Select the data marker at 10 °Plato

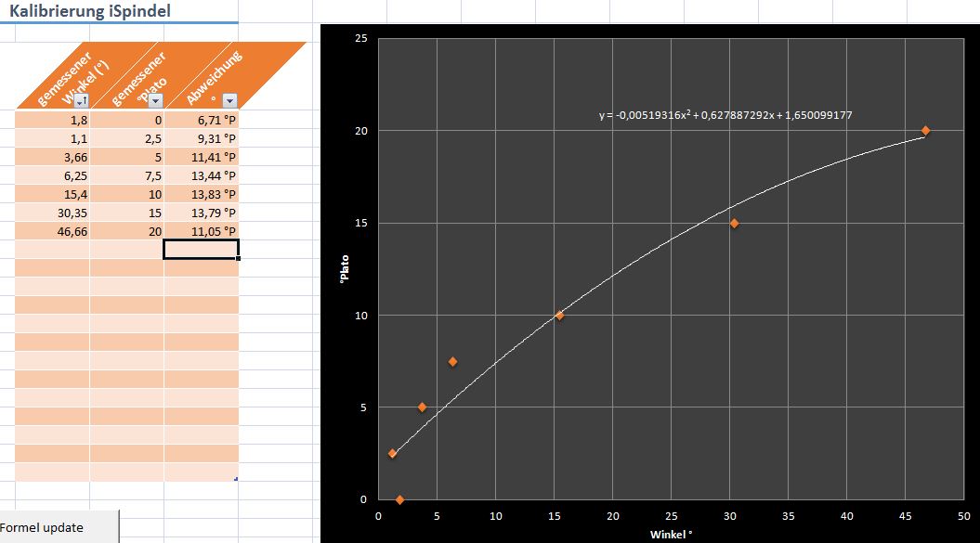pos(559,316)
